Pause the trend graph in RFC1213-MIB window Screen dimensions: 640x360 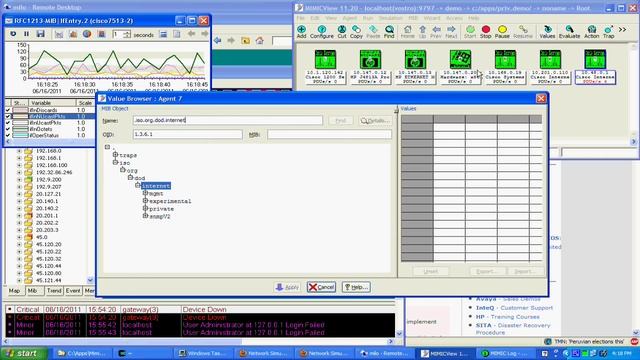click(27, 34)
